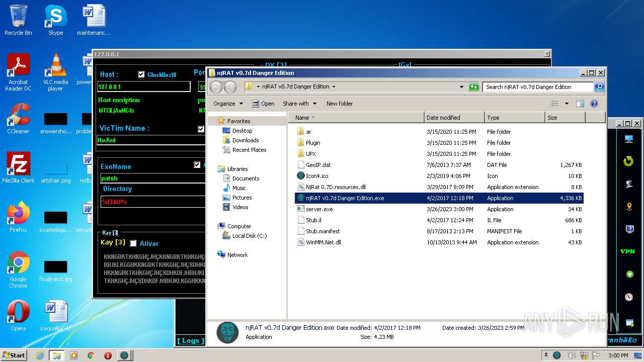Open Explorer help with question mark icon
The width and height of the screenshot is (644, 362).
[594, 104]
